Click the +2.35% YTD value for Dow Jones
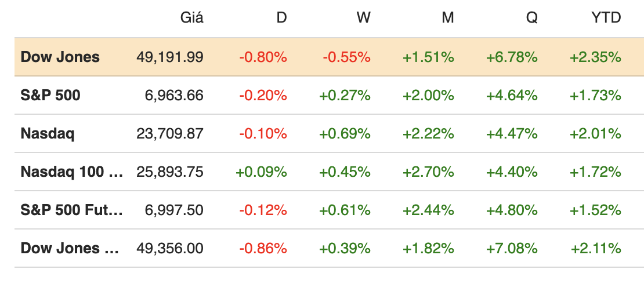Screen dimensions: 644x284 tap(595, 57)
